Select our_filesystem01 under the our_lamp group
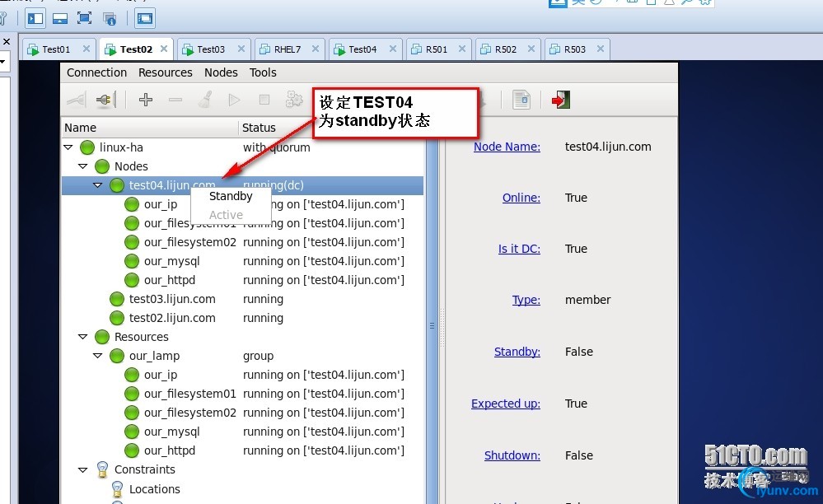Screen dimensions: 823x504 (x=242, y=394)
